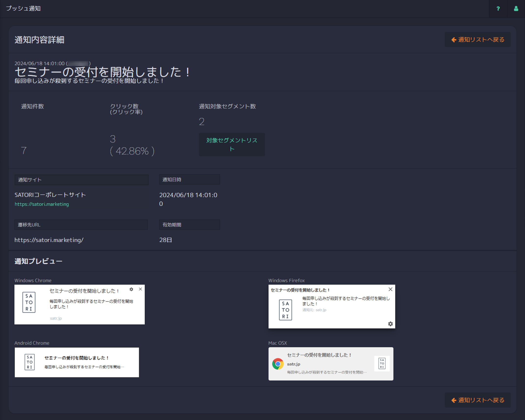Image resolution: width=525 pixels, height=420 pixels.
Task: Select the 通知対象セグメント数 value 2
Action: [x=202, y=122]
